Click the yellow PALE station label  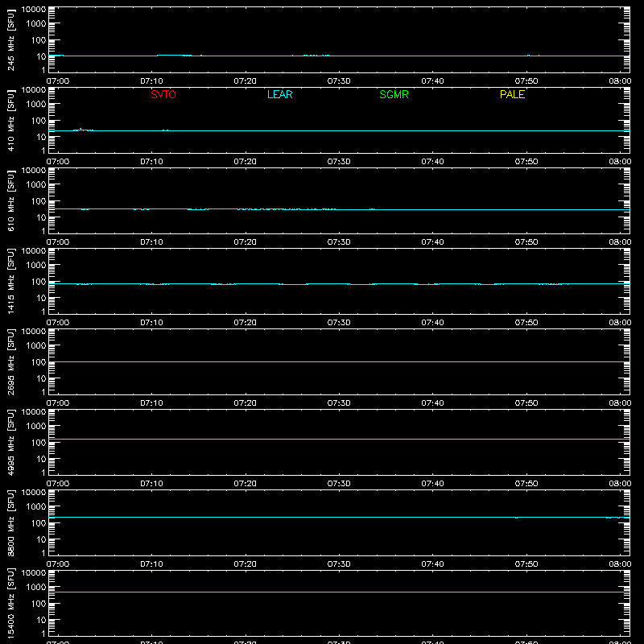click(512, 94)
